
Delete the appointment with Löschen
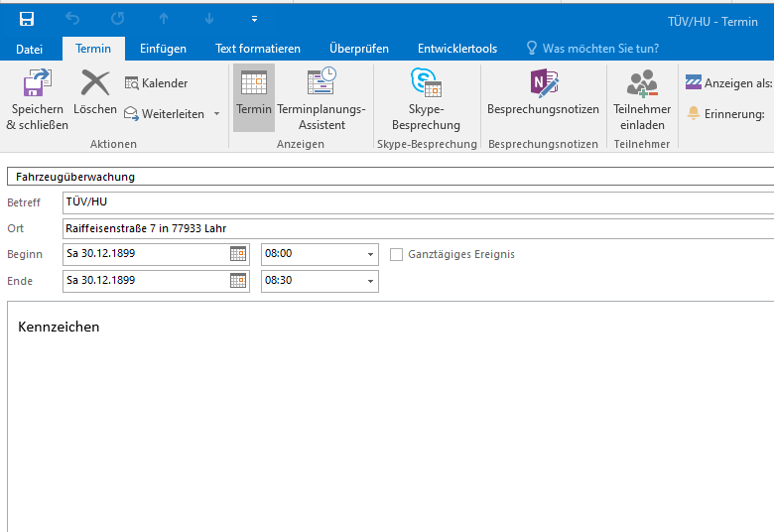[x=95, y=92]
